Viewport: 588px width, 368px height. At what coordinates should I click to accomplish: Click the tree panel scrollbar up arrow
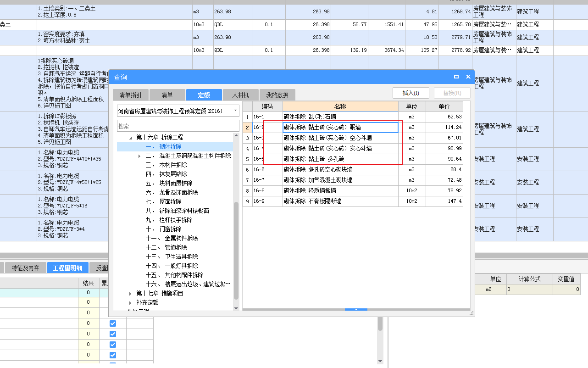[236, 136]
